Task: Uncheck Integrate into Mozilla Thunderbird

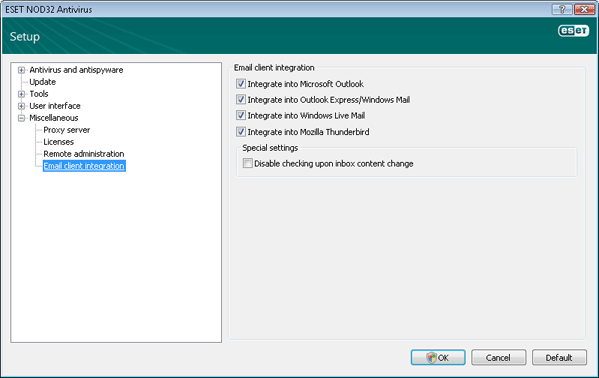Action: 241,132
